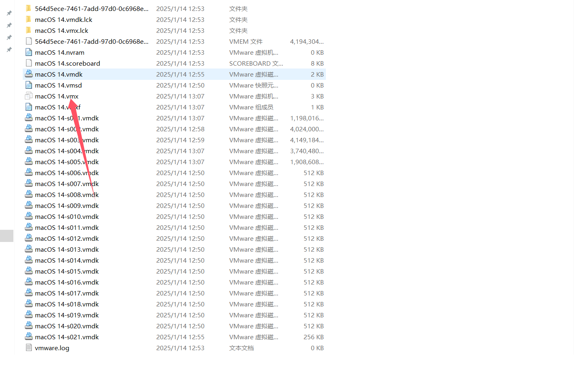
Task: Click the macOS 14-s009.vmdk disk icon
Action: [28, 205]
